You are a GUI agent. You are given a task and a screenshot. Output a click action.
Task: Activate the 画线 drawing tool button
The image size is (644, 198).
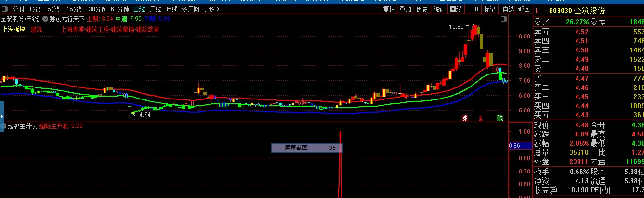click(x=455, y=9)
